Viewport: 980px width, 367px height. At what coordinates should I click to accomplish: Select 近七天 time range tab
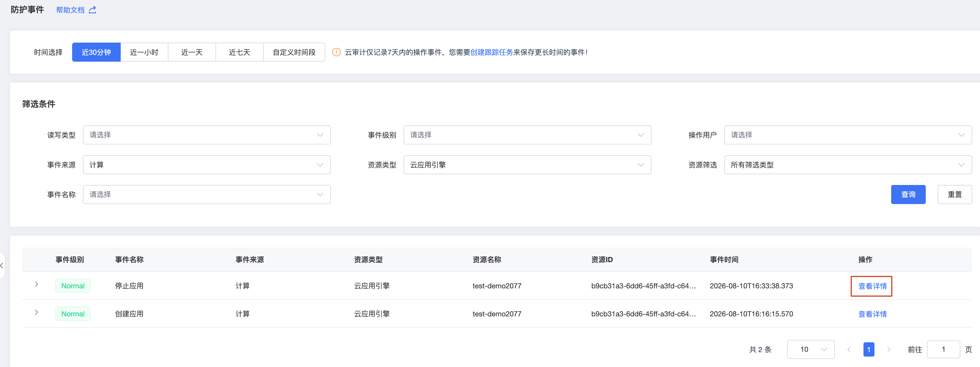point(239,52)
